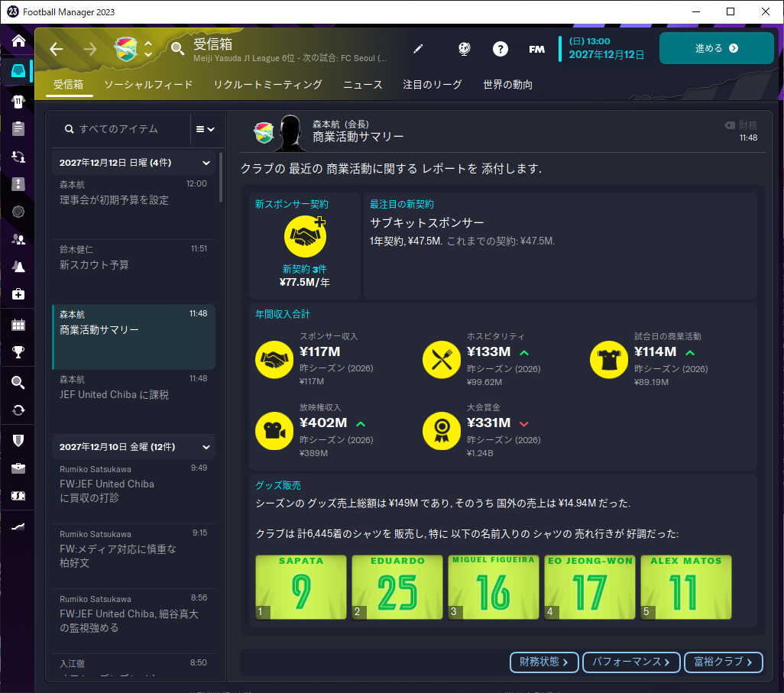
Task: Click the new sponsor handshake icon
Action: pyautogui.click(x=305, y=236)
